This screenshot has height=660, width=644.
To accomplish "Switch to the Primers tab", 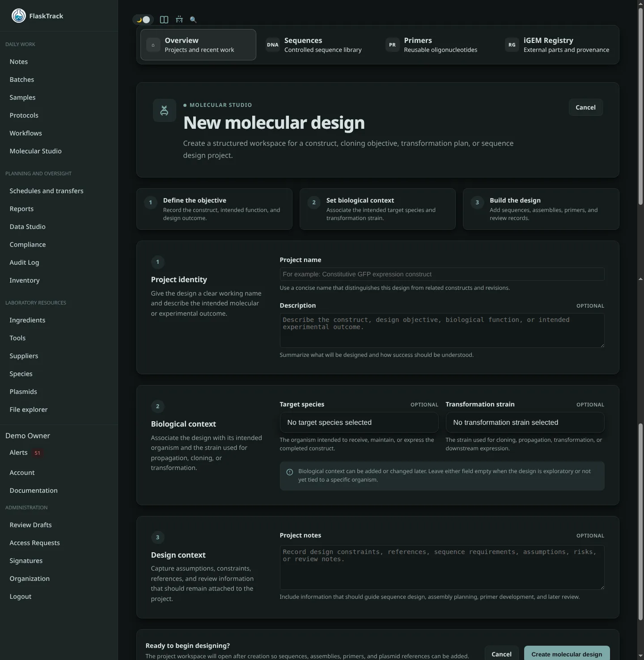I will 437,45.
